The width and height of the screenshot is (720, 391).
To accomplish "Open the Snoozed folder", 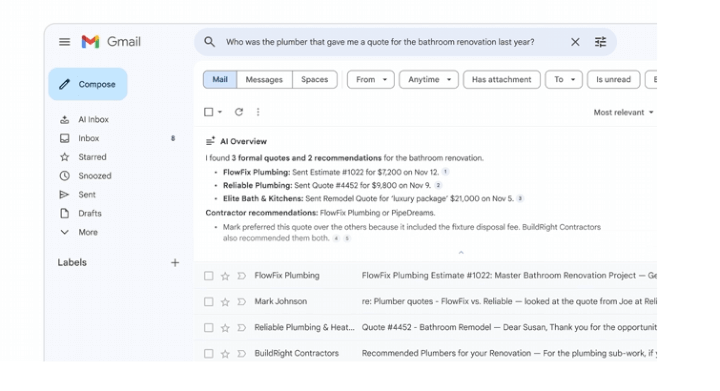I will 95,176.
